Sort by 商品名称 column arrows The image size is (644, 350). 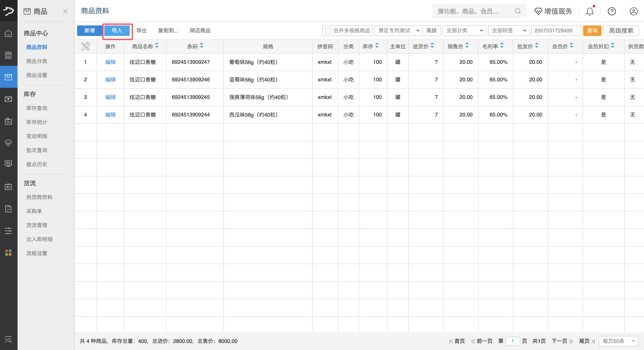[157, 46]
